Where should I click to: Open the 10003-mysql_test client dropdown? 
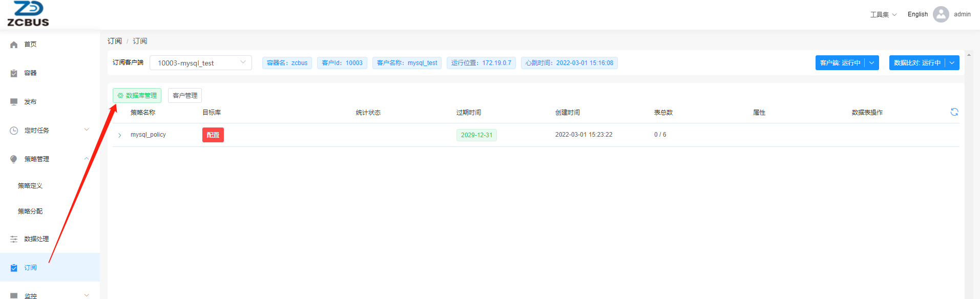(x=200, y=63)
